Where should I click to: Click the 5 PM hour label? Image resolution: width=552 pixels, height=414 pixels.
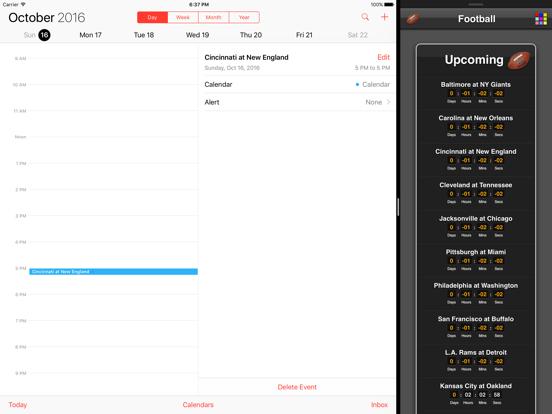tap(21, 268)
